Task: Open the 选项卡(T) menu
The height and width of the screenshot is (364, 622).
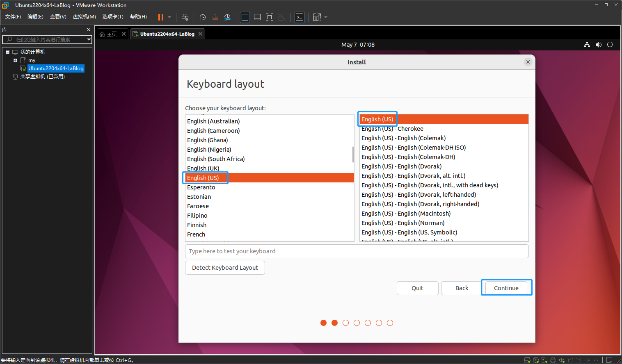Action: pyautogui.click(x=113, y=17)
